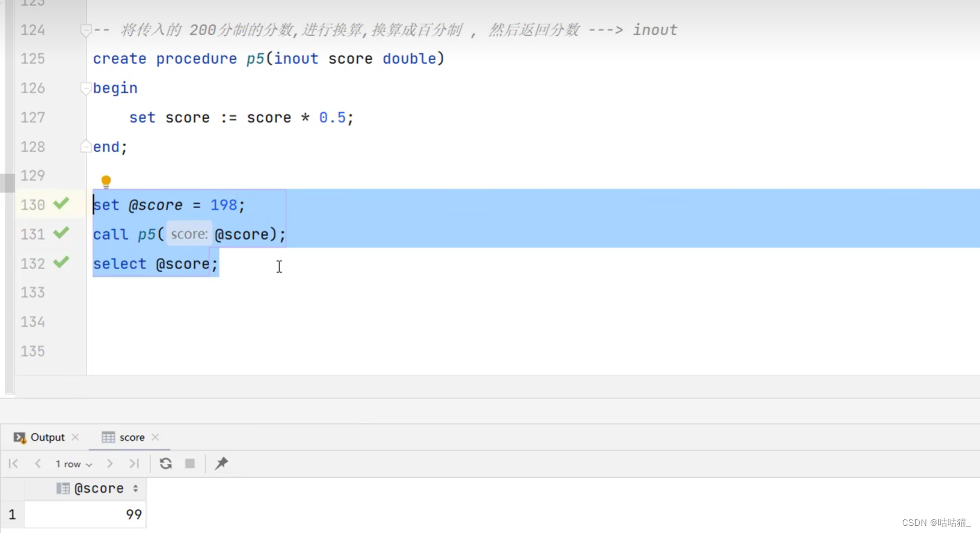Click the 0.5 literal on line 127
Viewport: 980px width, 533px height.
332,118
